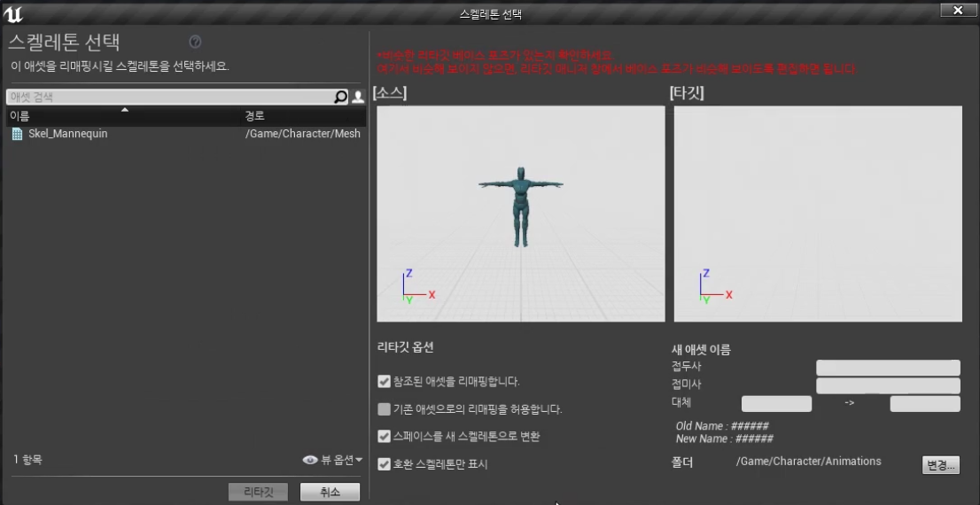980x505 pixels.
Task: Open the help question mark icon
Action: click(x=195, y=42)
